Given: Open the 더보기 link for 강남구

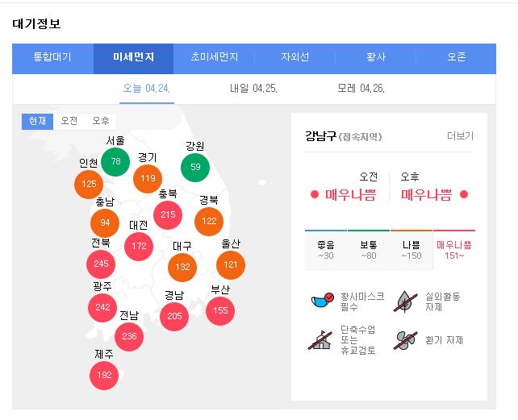Looking at the screenshot, I should click(x=460, y=136).
